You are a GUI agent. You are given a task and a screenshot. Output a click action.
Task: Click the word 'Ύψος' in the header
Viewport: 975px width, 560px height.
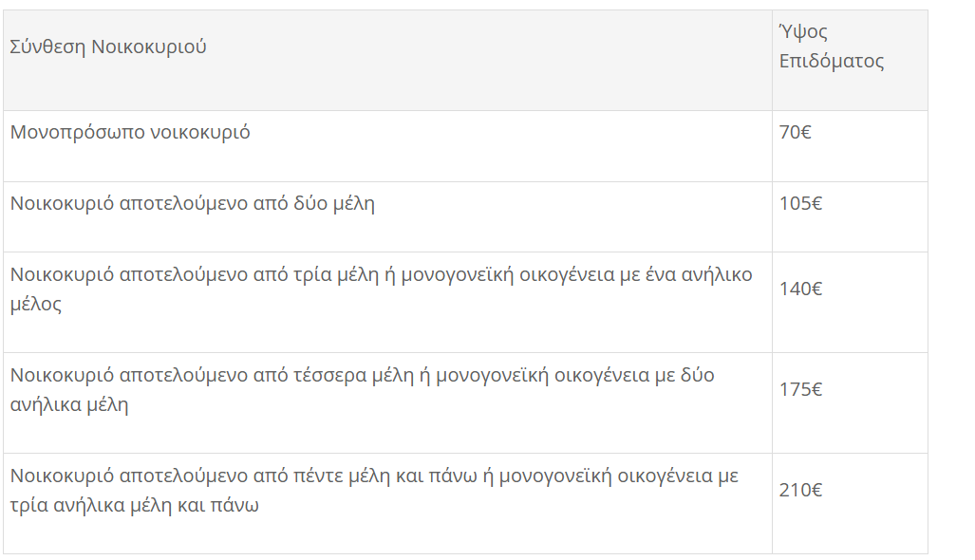pos(803,32)
